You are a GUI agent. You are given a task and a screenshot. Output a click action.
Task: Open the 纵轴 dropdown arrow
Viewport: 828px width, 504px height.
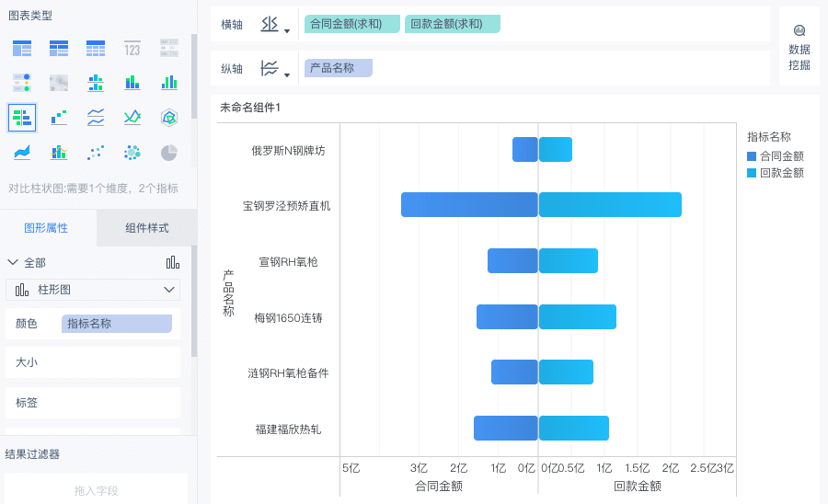[x=287, y=75]
